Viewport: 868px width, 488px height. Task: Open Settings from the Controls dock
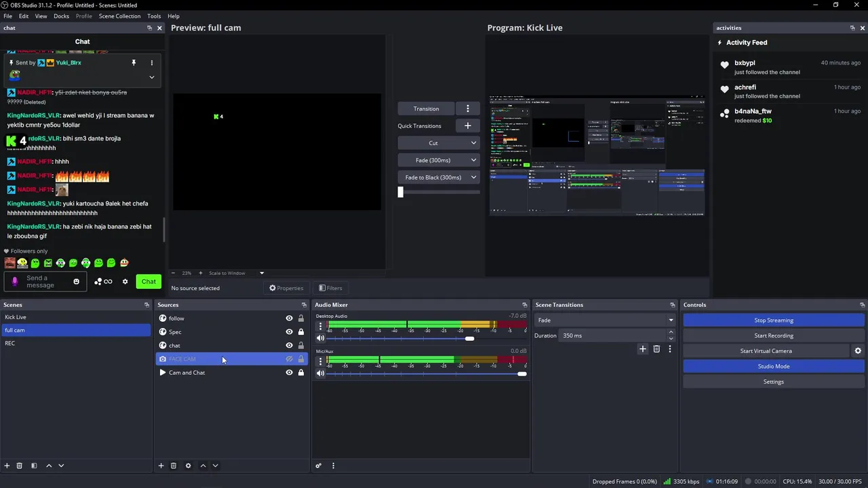(x=774, y=382)
